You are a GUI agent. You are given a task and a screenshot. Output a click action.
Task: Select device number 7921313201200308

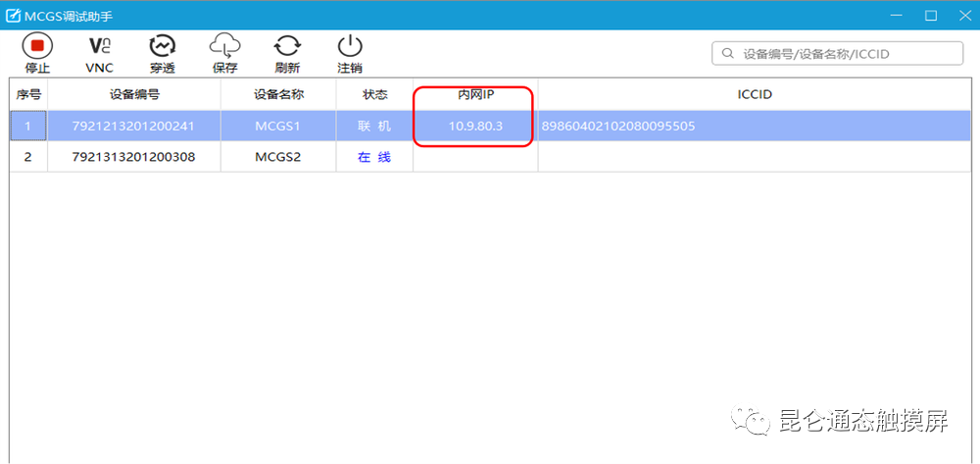tap(133, 157)
